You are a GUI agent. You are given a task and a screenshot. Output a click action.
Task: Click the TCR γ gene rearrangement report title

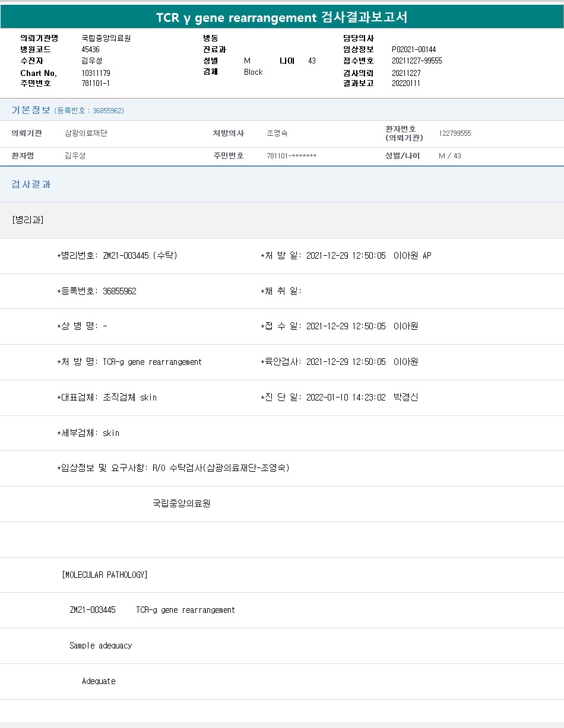(x=282, y=17)
